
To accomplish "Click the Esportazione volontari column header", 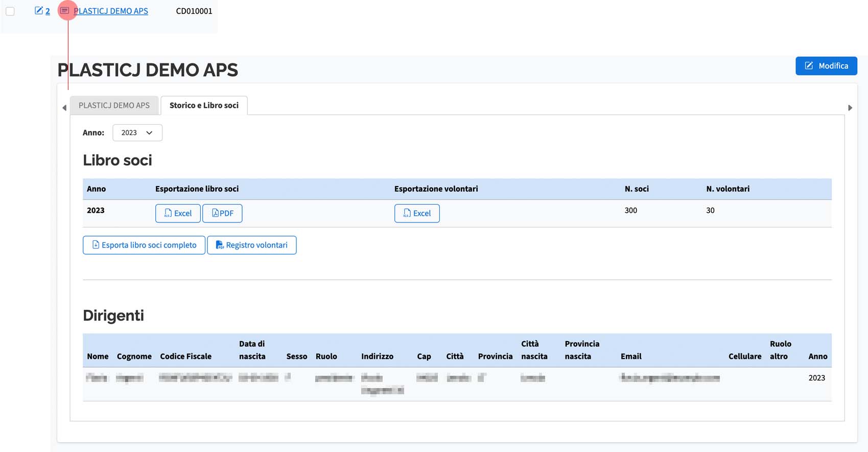I will (x=436, y=189).
